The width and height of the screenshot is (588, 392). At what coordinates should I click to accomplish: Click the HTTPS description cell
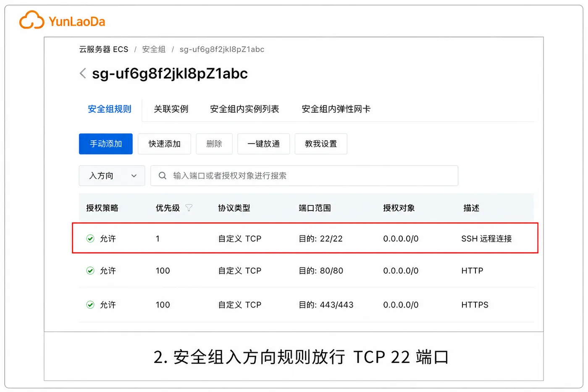[x=475, y=305]
